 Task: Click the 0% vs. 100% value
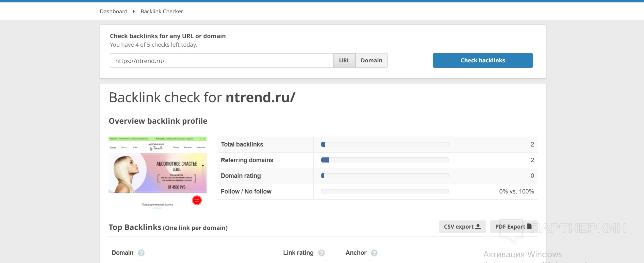tap(516, 191)
